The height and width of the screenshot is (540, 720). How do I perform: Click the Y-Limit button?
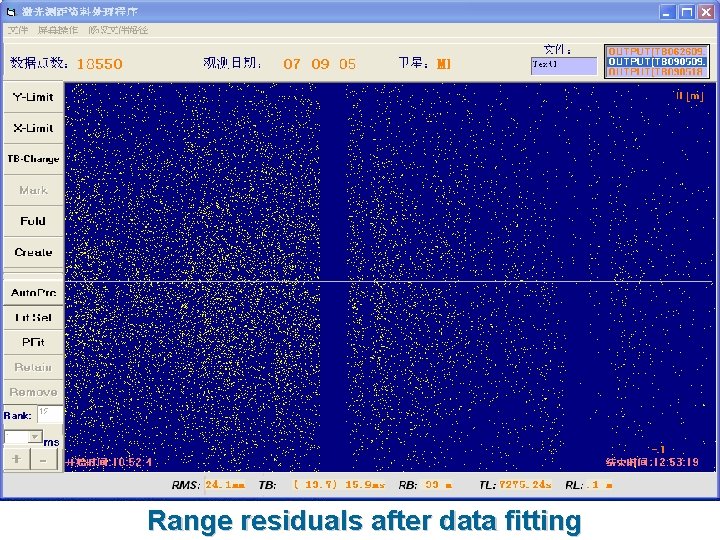pyautogui.click(x=33, y=97)
